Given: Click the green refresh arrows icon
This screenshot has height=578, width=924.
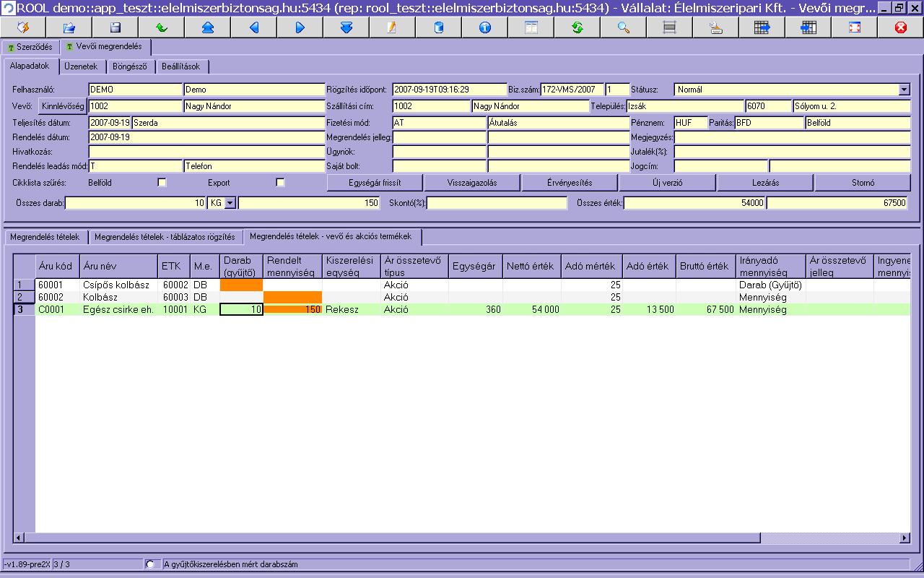Looking at the screenshot, I should click(577, 27).
